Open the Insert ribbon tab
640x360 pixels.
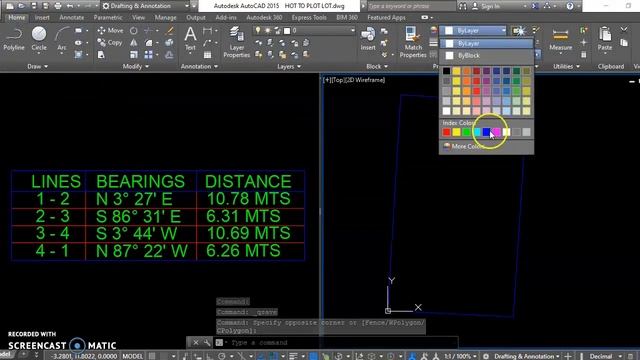pos(42,18)
